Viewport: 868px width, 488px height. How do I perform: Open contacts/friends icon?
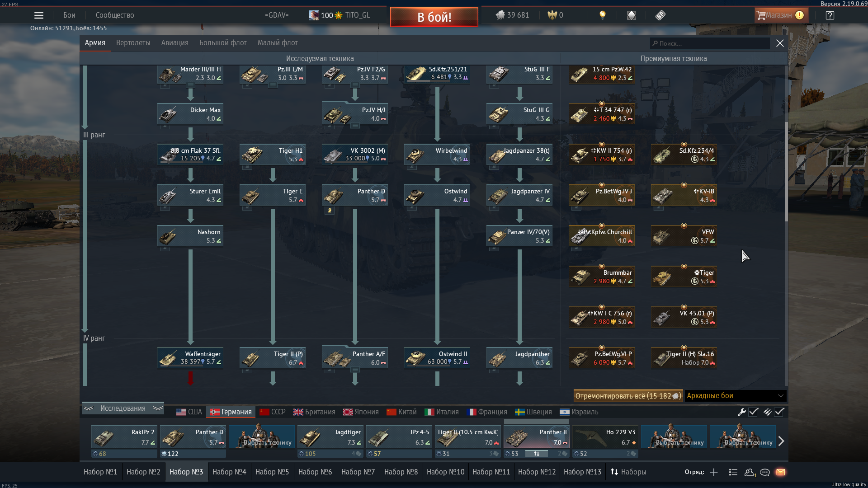[750, 472]
